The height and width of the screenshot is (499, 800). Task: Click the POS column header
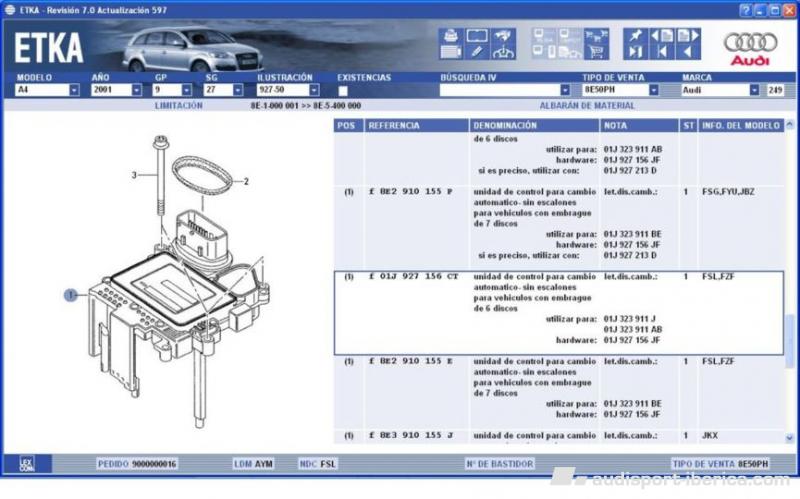click(348, 126)
